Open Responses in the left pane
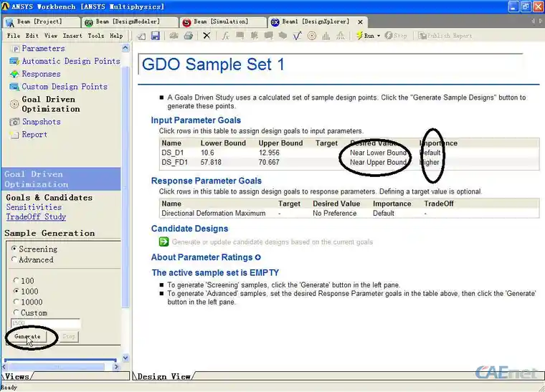The image size is (545, 392). pyautogui.click(x=41, y=74)
